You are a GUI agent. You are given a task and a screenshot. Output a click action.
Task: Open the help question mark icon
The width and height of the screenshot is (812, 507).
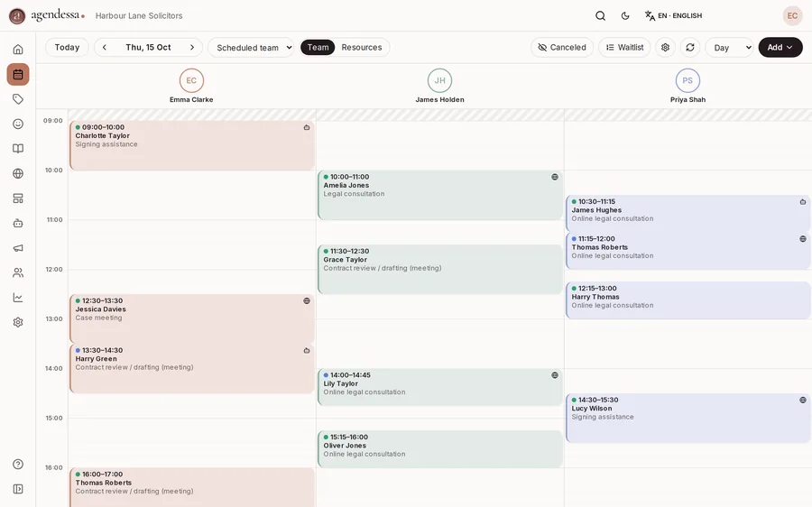pos(18,464)
